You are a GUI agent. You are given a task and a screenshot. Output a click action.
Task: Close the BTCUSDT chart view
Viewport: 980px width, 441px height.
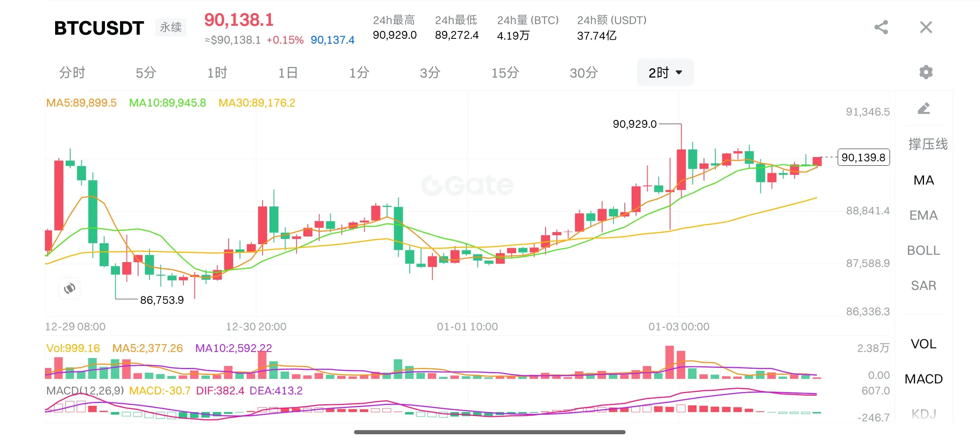click(x=926, y=27)
